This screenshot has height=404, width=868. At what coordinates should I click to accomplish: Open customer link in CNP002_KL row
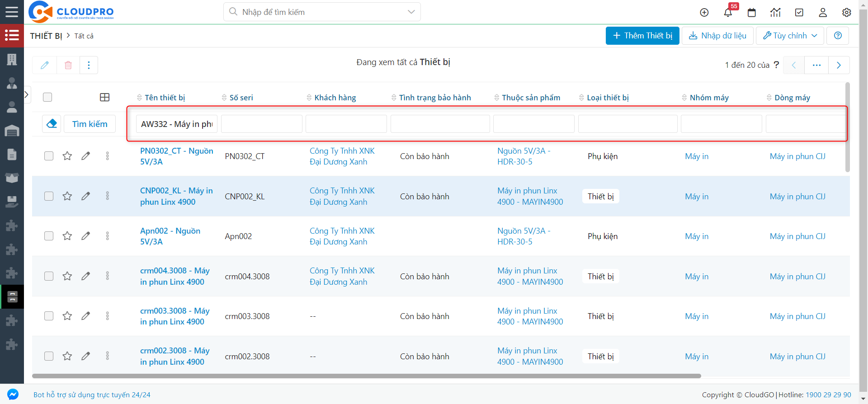pyautogui.click(x=342, y=196)
